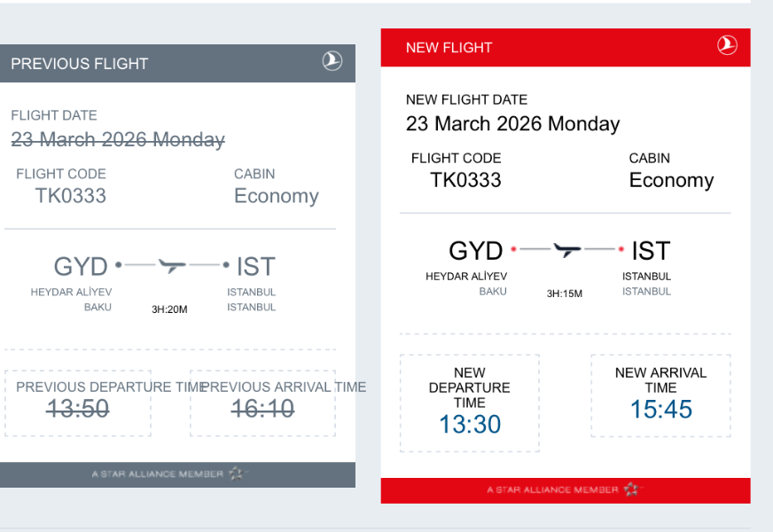Click crossed-out previous departure time 13:50
773x532 pixels.
click(77, 408)
